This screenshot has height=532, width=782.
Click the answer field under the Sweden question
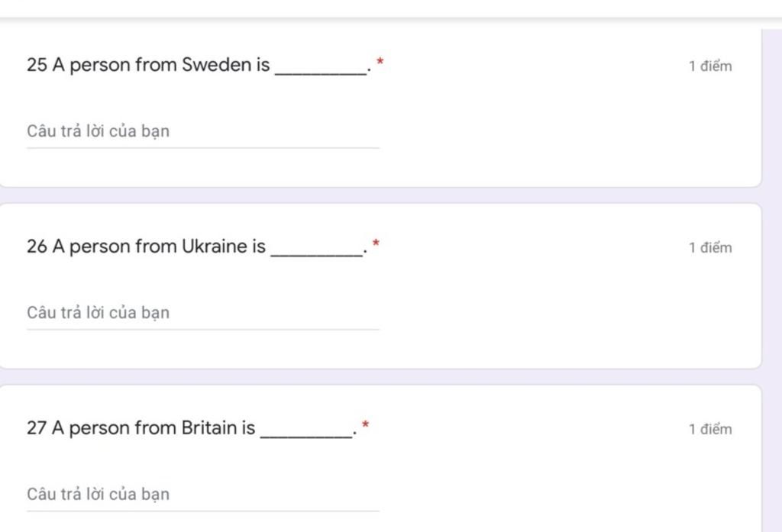(203, 132)
